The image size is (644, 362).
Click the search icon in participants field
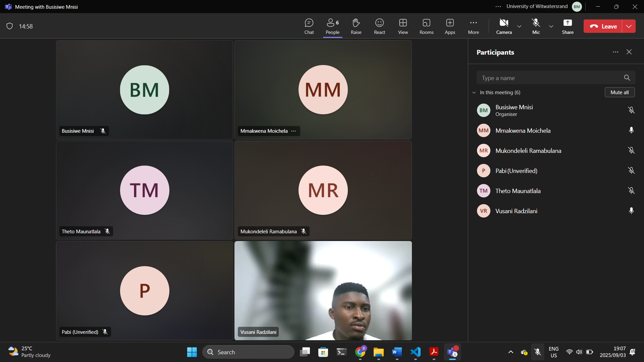pyautogui.click(x=627, y=78)
